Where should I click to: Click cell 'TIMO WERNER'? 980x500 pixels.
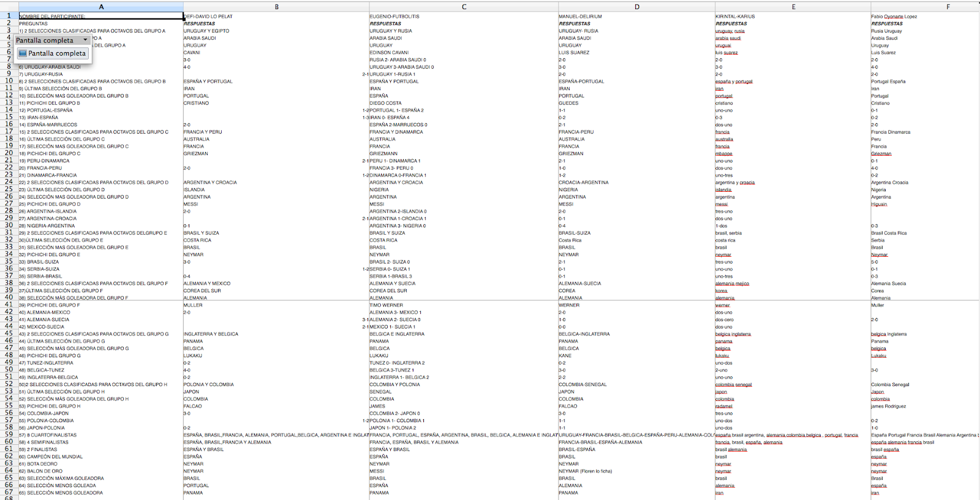tap(386, 305)
